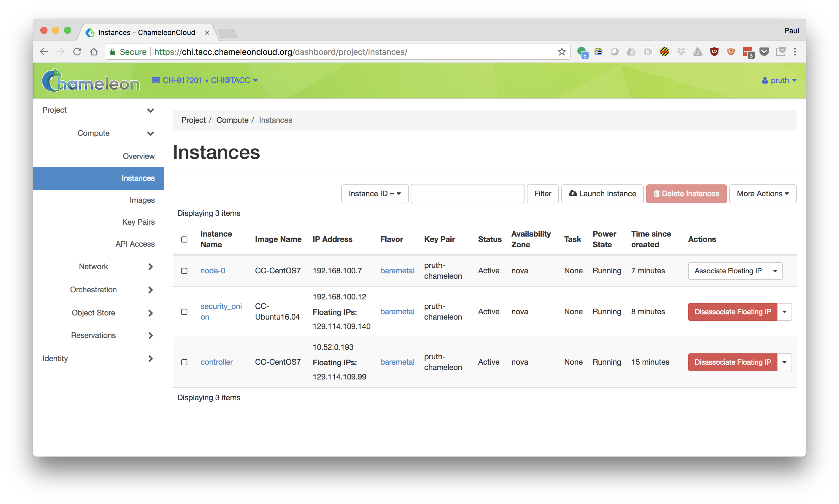The image size is (839, 504).
Task: Click the Paul profile button
Action: pyautogui.click(x=792, y=31)
